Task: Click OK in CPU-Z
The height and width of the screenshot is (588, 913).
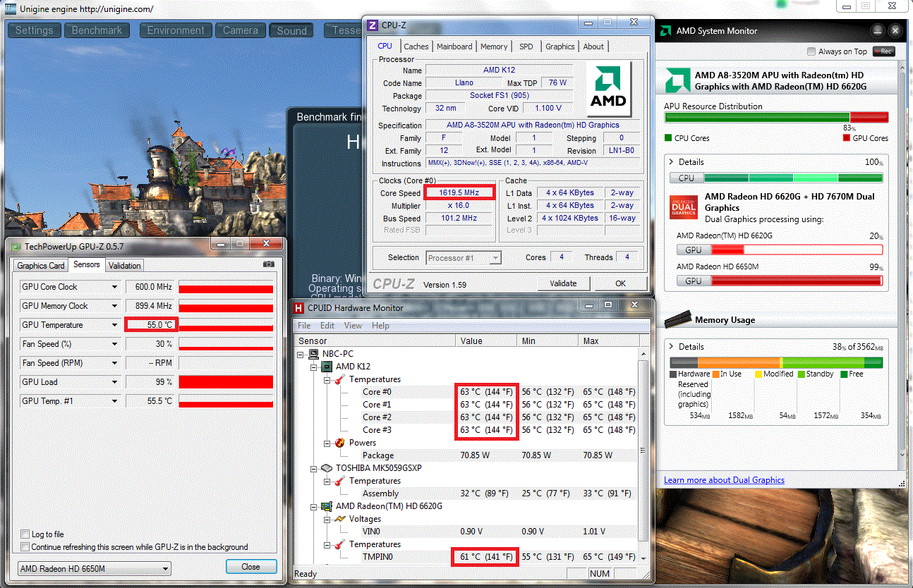Action: point(620,283)
